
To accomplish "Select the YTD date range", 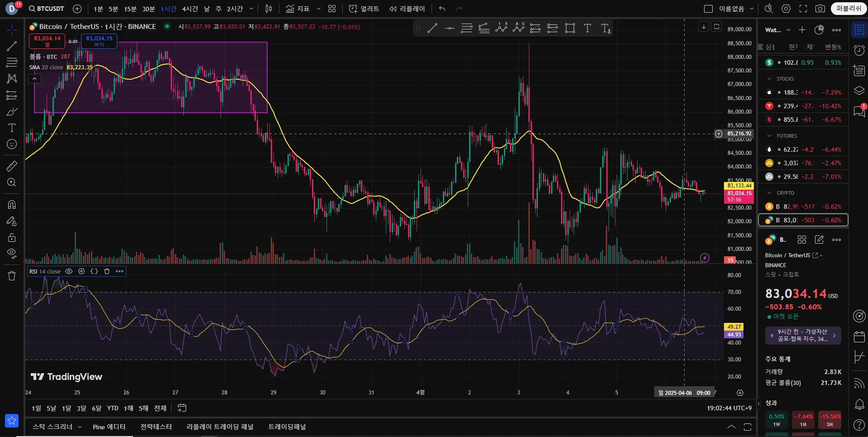I will [113, 408].
